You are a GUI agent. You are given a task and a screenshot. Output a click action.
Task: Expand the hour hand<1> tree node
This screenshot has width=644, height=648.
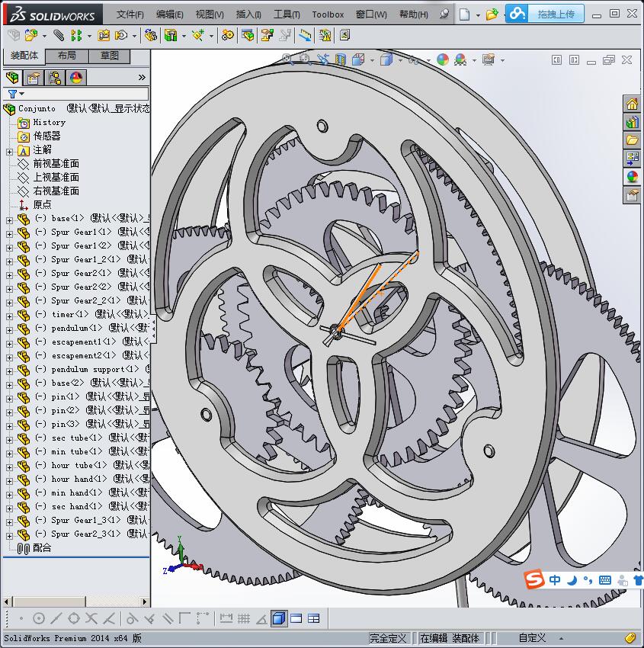click(x=9, y=480)
